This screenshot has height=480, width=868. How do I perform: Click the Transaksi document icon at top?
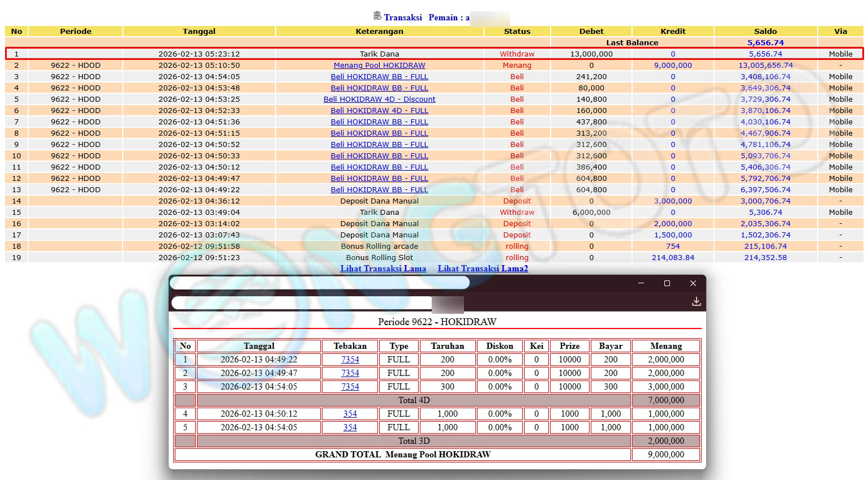pyautogui.click(x=377, y=16)
